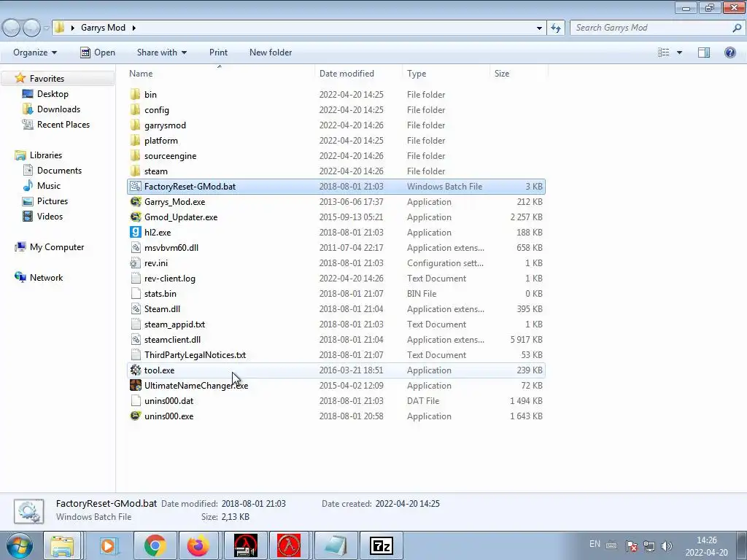Click the config folder icon
The height and width of the screenshot is (560, 747).
[x=135, y=109]
